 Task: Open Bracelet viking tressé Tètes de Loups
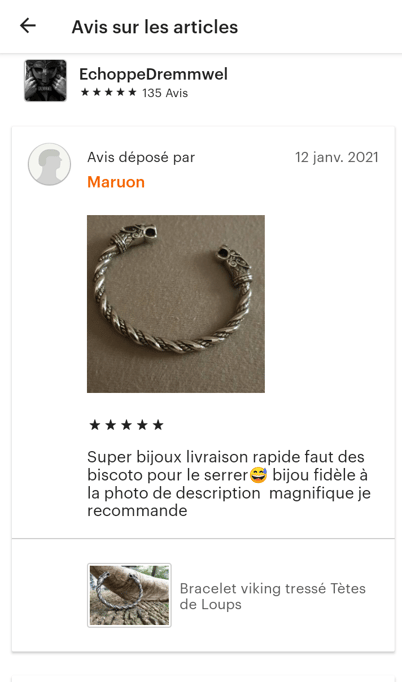pos(273,596)
